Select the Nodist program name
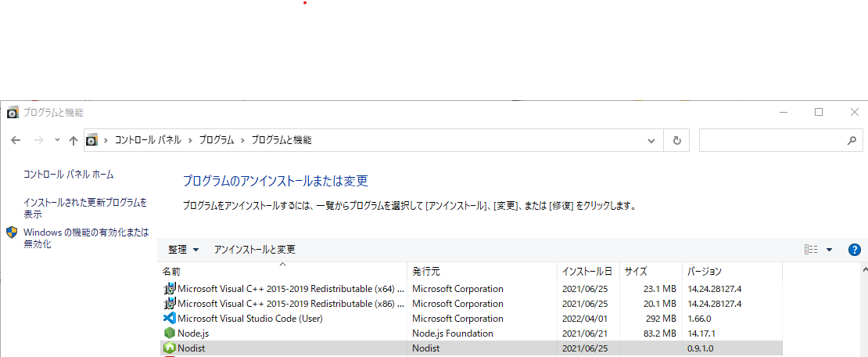The height and width of the screenshot is (357, 868). [x=192, y=348]
